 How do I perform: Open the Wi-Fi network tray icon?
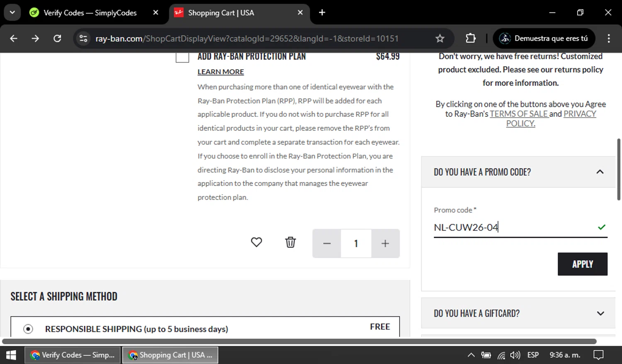501,355
